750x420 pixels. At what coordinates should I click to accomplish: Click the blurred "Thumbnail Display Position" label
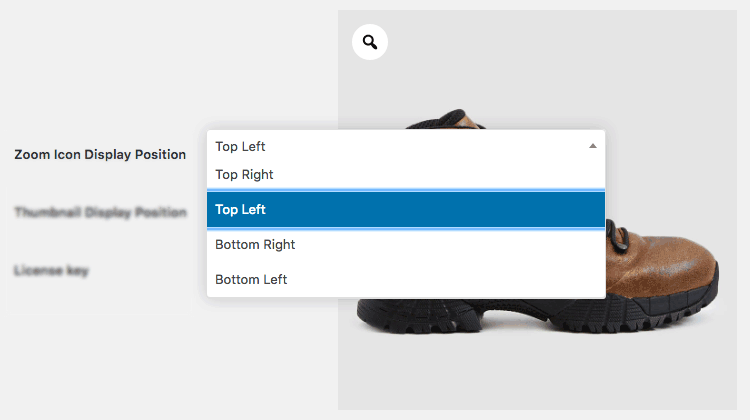[100, 212]
